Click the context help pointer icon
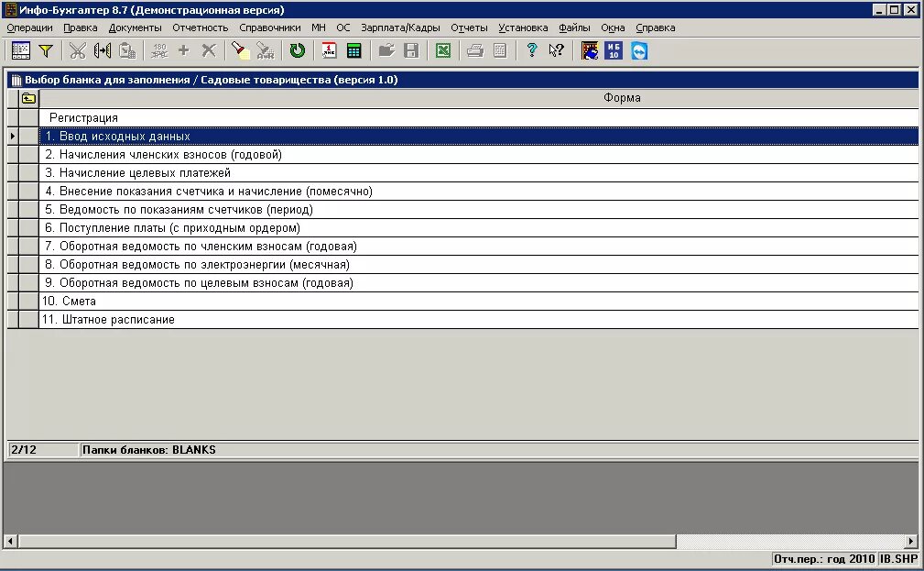 pos(556,50)
